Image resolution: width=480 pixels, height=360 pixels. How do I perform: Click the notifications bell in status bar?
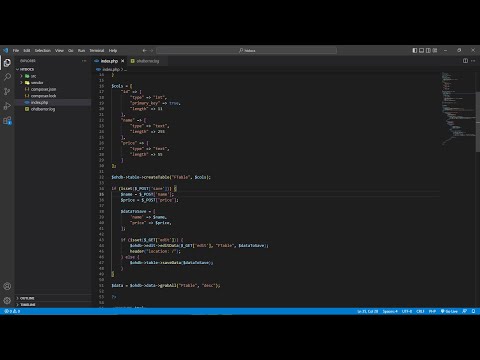(x=473, y=311)
